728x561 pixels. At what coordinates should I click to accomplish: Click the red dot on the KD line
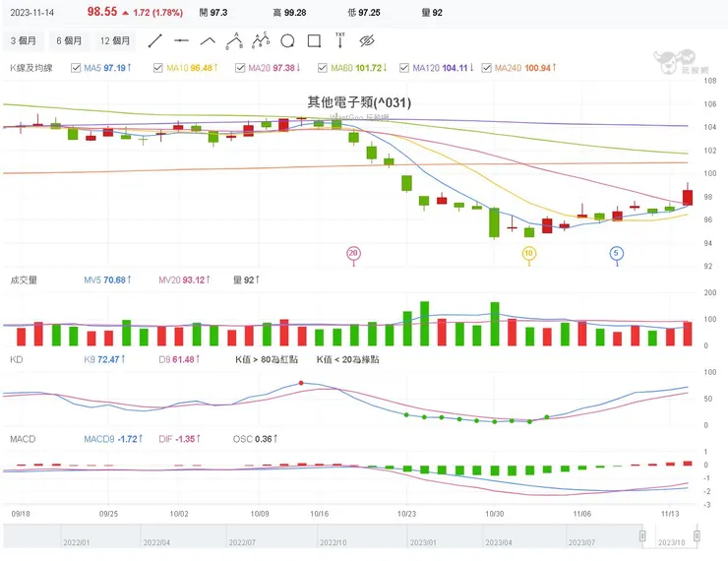click(x=301, y=383)
